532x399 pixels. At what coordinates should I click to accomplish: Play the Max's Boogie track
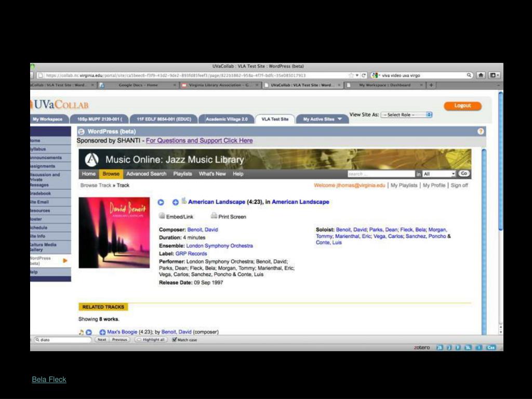(x=89, y=332)
